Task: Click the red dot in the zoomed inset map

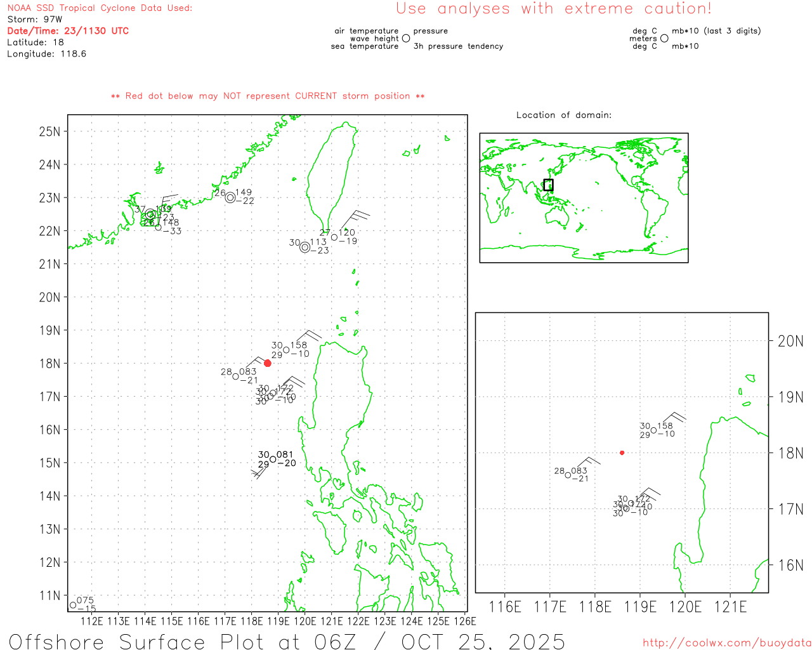Action: [622, 453]
